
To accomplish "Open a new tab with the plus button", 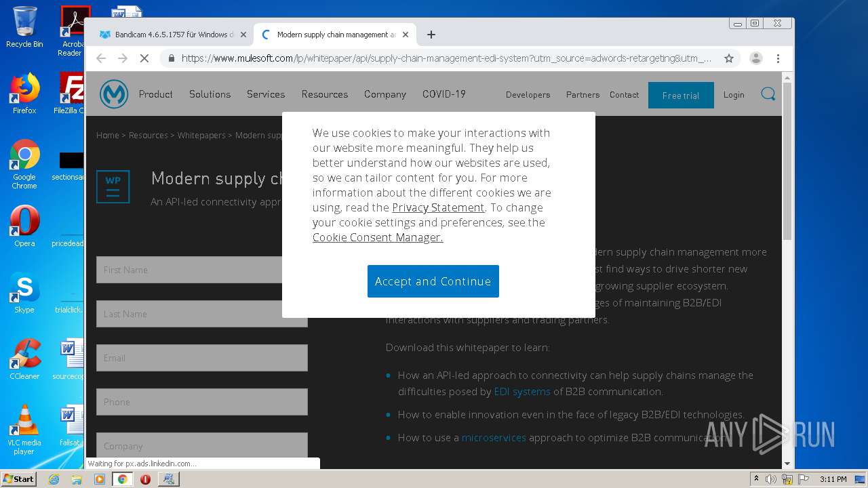I will click(x=431, y=35).
